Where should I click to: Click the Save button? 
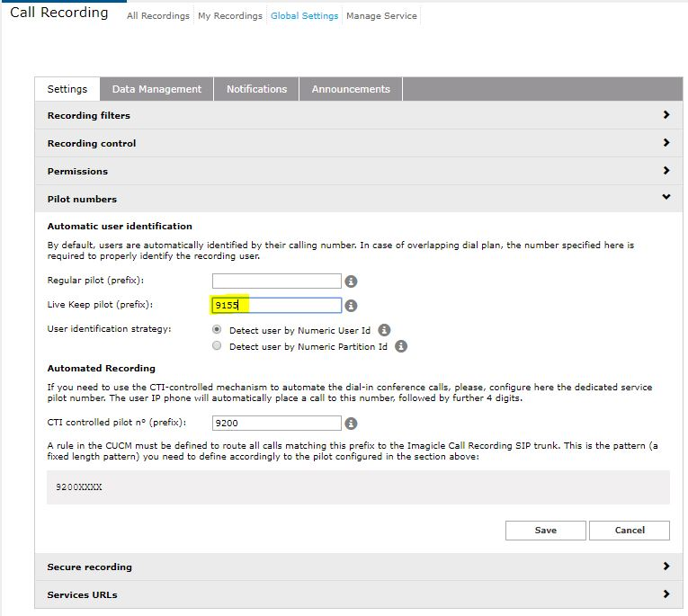pos(545,530)
